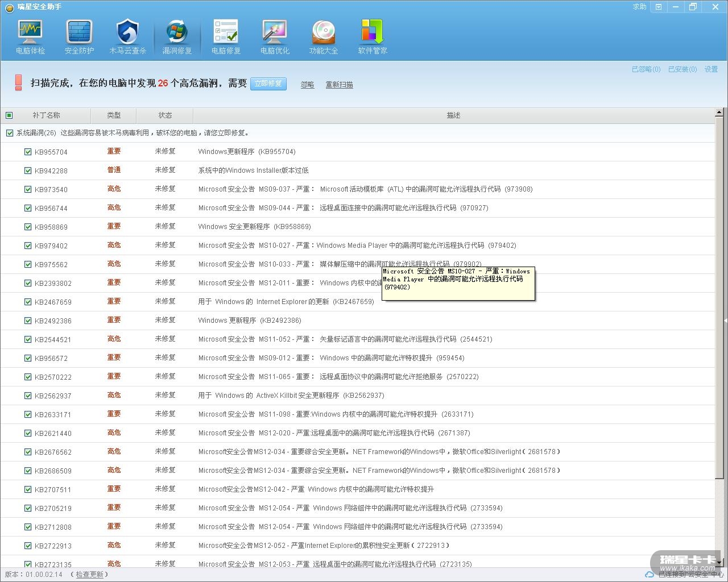Select the MS12-052 Internet Explorer cumulative update description
Image resolution: width=728 pixels, height=582 pixels.
[324, 546]
